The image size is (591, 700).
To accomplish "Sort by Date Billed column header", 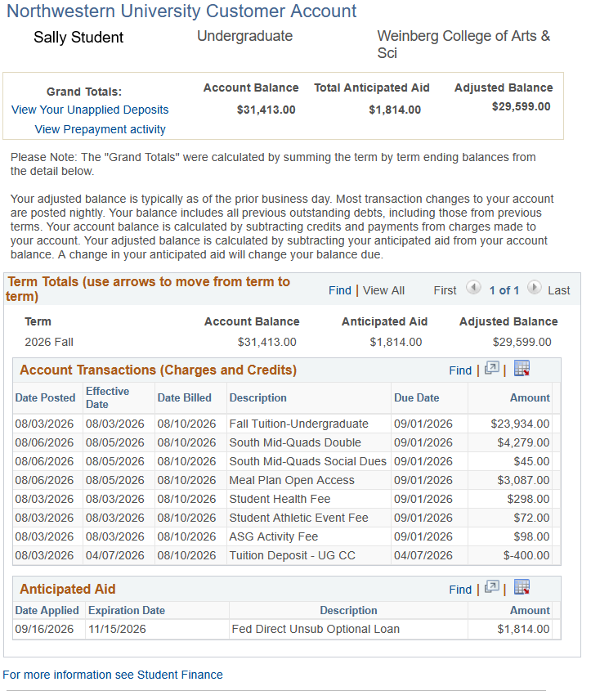I will click(x=185, y=397).
